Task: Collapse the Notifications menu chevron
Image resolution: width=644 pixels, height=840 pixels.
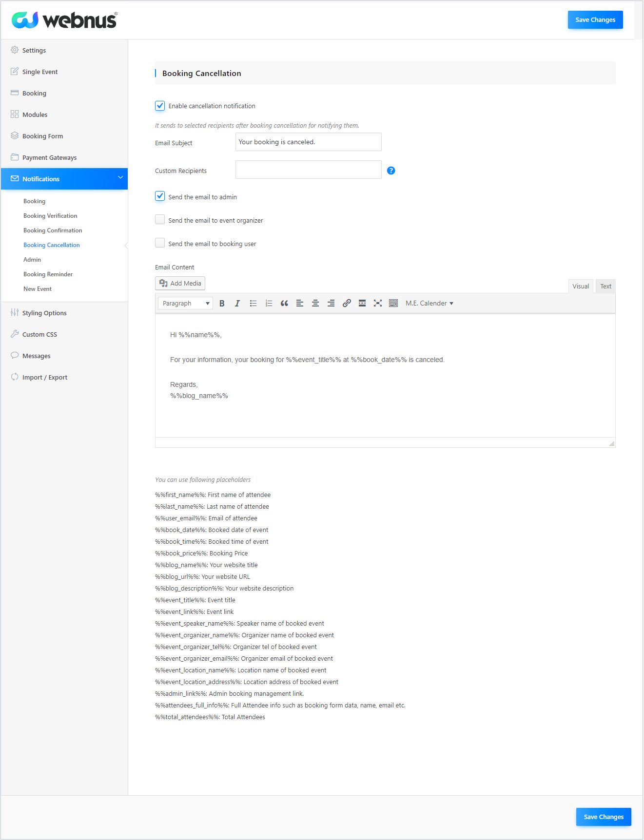Action: click(120, 177)
